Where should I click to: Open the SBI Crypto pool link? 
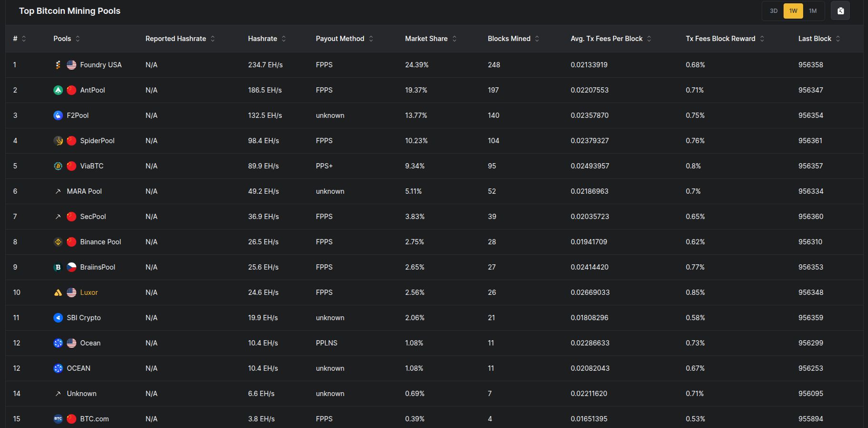pyautogui.click(x=84, y=318)
